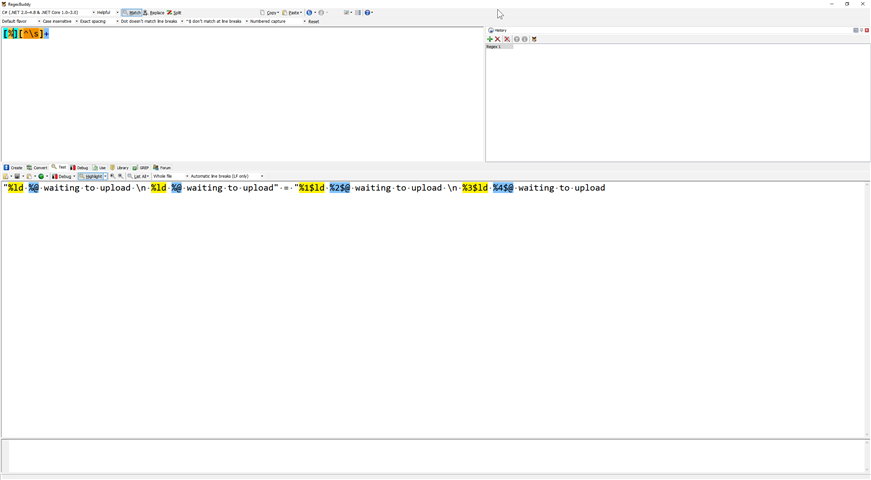Click the Debug button in Test toolbar
This screenshot has height=480, width=871.
pos(62,176)
